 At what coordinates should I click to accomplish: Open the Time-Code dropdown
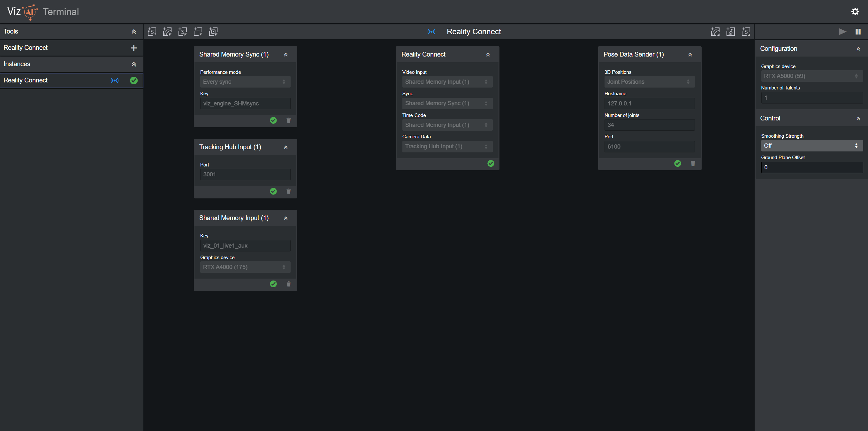pyautogui.click(x=447, y=125)
